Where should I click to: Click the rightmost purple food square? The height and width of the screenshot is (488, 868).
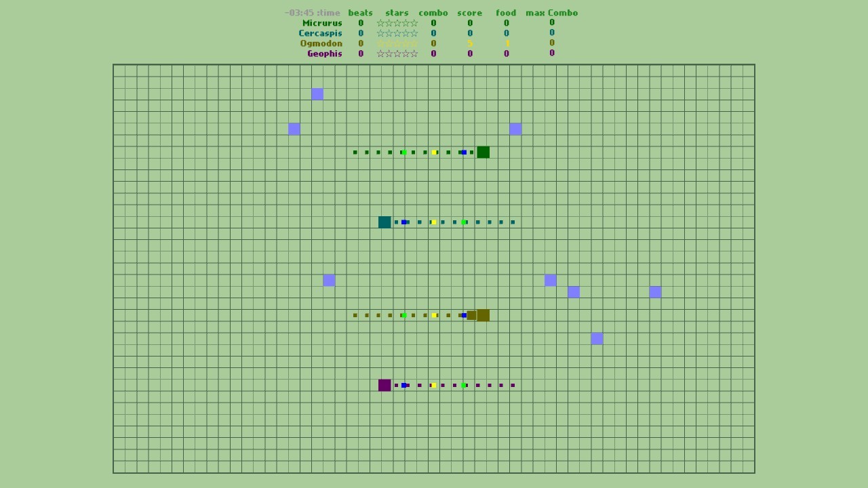click(655, 292)
